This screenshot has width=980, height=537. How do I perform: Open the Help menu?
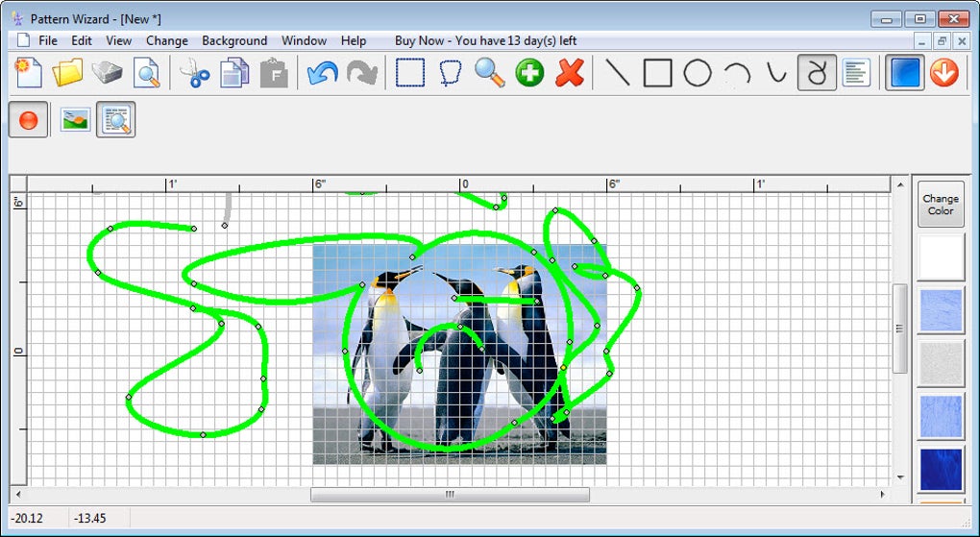coord(354,40)
